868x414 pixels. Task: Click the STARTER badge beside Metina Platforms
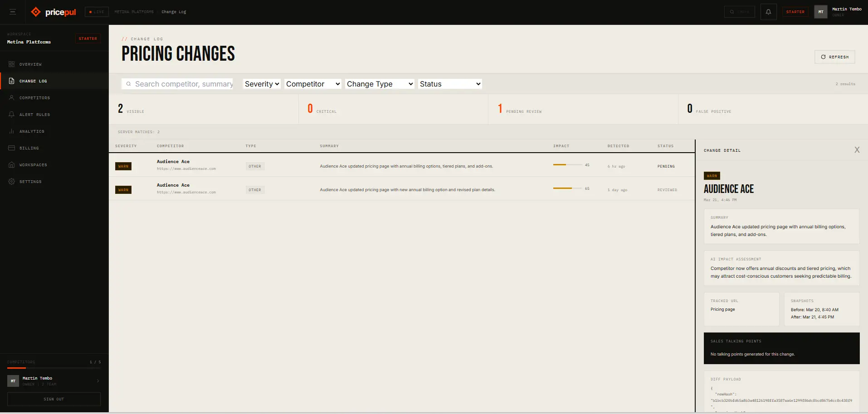pyautogui.click(x=88, y=39)
